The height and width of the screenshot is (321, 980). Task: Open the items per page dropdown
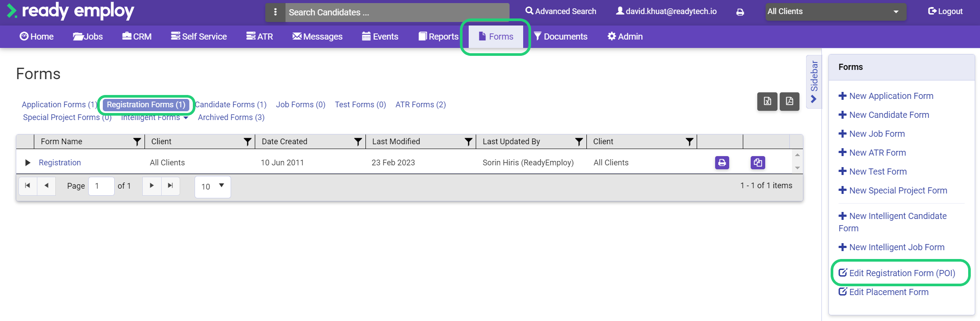click(213, 186)
